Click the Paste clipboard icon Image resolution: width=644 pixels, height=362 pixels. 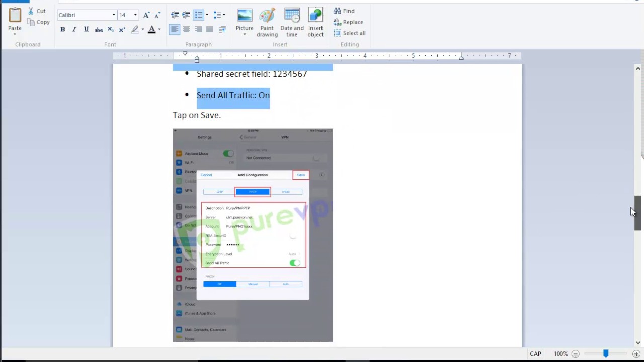[x=15, y=15]
